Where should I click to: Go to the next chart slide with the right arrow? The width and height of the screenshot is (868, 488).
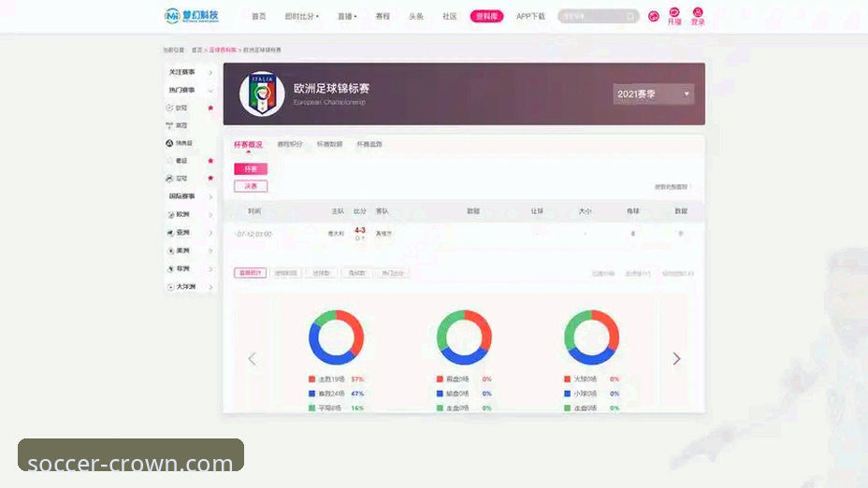(x=676, y=359)
